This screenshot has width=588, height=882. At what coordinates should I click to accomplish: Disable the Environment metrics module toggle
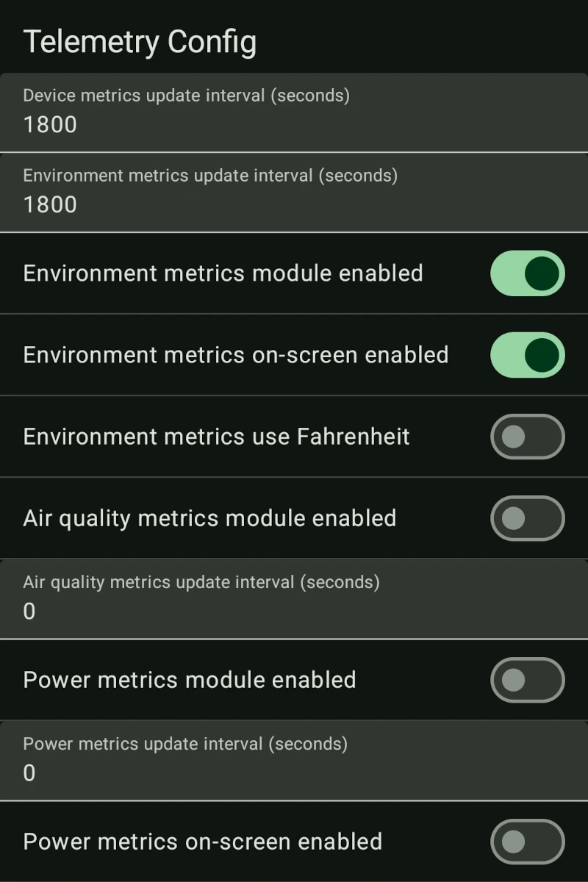[527, 273]
